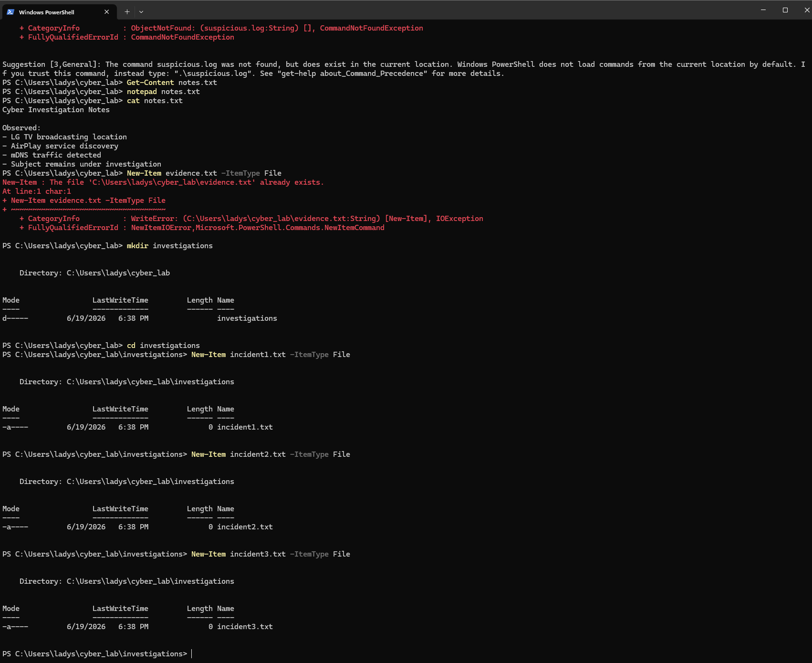The image size is (812, 663).
Task: Click the IOException CategoryInfo error line
Action: pyautogui.click(x=251, y=219)
